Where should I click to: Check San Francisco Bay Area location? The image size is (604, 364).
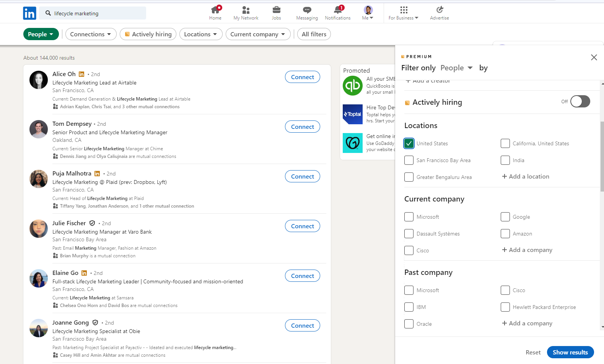pyautogui.click(x=409, y=160)
